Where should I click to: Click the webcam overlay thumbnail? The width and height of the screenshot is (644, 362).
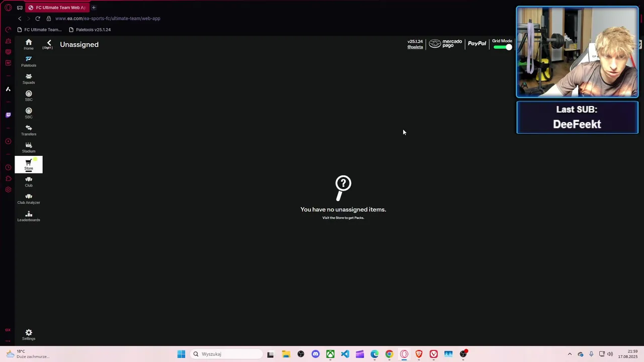[577, 52]
